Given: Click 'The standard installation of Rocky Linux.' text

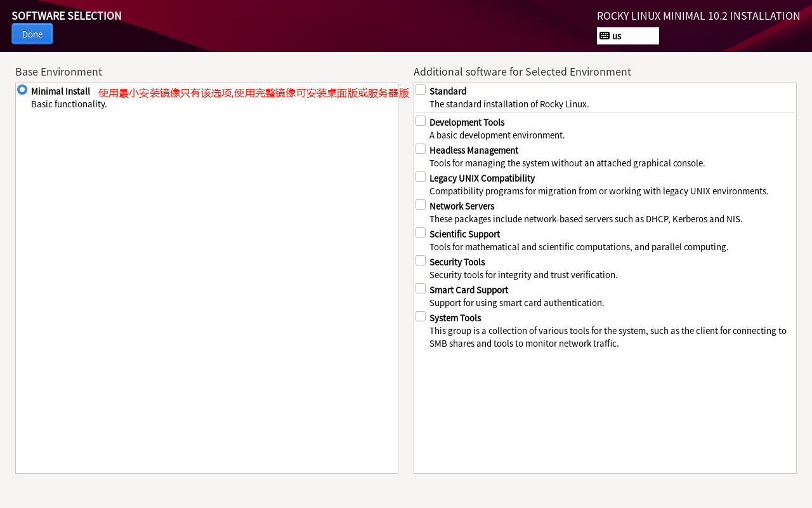Looking at the screenshot, I should point(509,104).
